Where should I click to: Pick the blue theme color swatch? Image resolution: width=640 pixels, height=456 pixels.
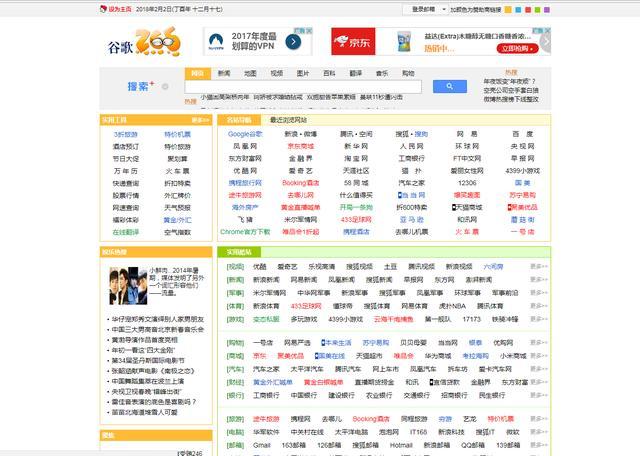518,9
